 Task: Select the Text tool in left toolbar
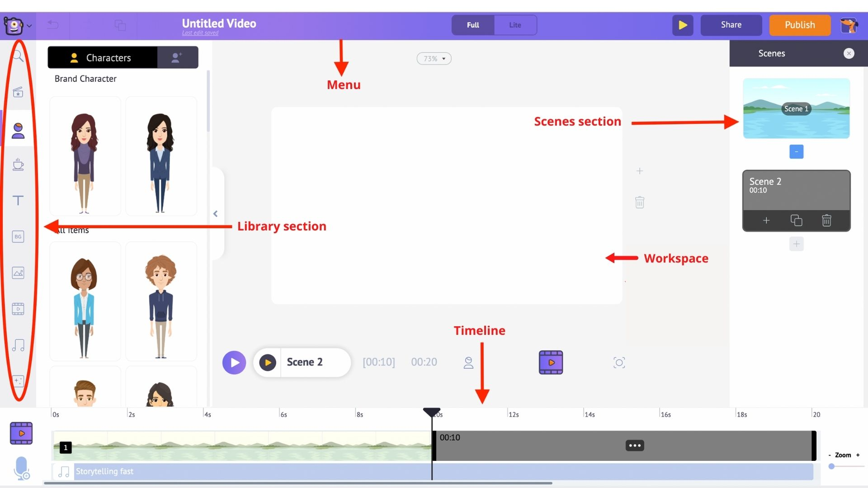(x=19, y=200)
